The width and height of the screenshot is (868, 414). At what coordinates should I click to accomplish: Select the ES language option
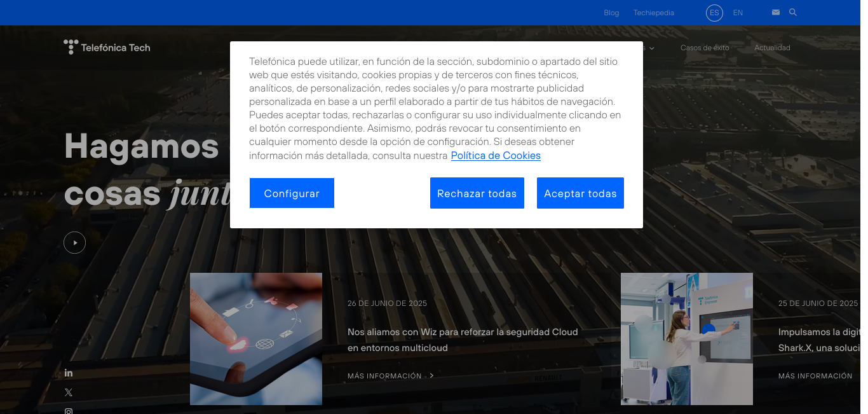[x=714, y=13]
